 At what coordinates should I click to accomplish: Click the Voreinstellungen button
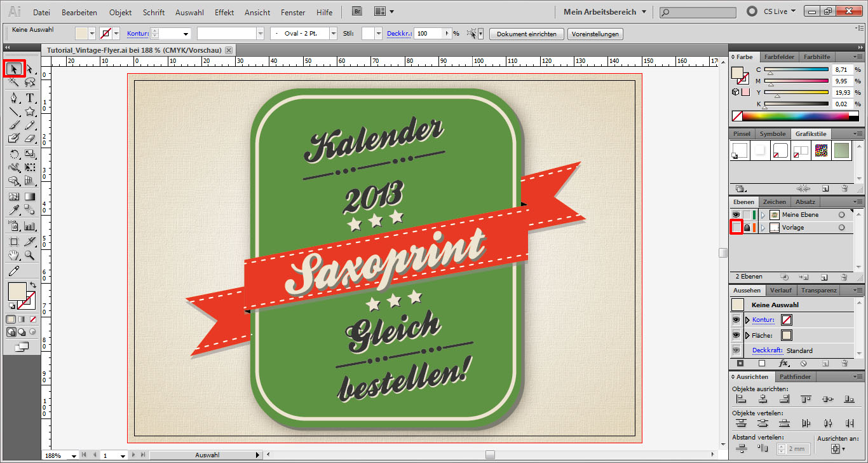point(595,34)
